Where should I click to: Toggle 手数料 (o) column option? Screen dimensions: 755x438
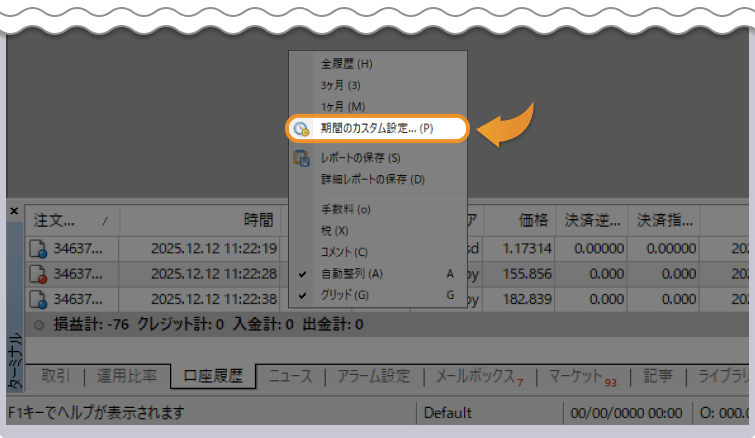(378, 209)
